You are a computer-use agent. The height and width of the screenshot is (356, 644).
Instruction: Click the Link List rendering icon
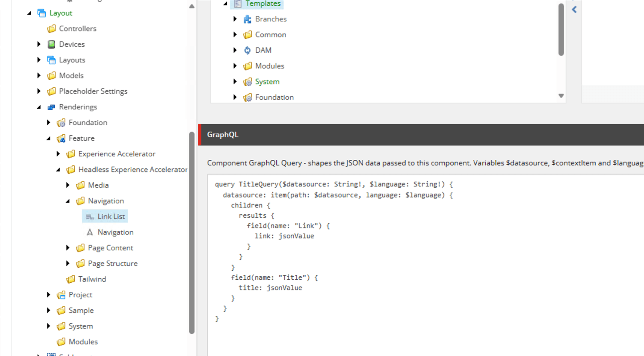pyautogui.click(x=90, y=217)
